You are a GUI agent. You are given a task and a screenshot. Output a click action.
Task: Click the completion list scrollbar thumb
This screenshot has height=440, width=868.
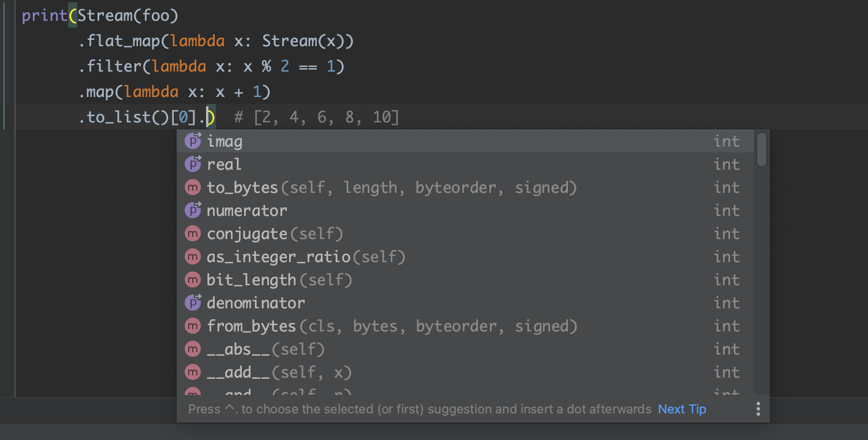click(x=761, y=149)
